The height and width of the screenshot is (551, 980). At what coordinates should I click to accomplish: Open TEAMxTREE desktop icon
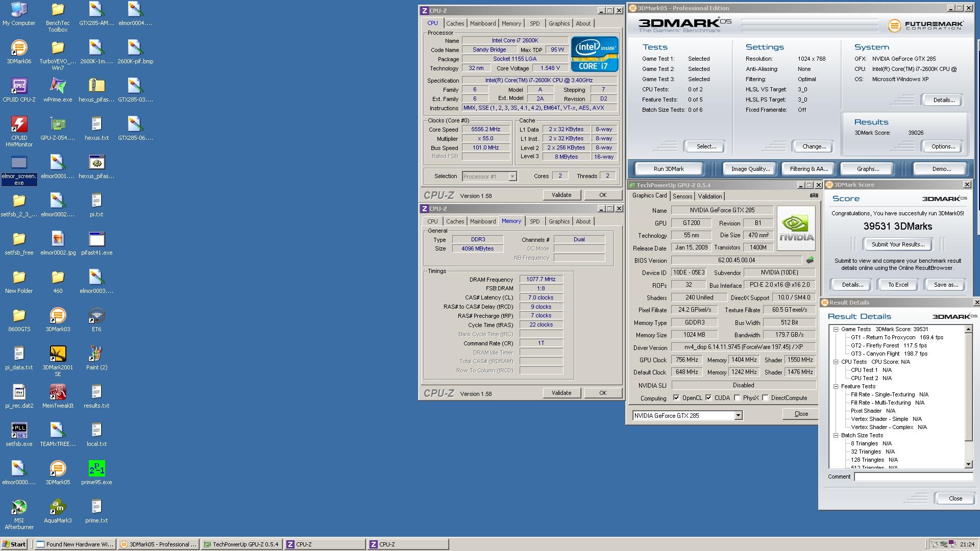(58, 435)
